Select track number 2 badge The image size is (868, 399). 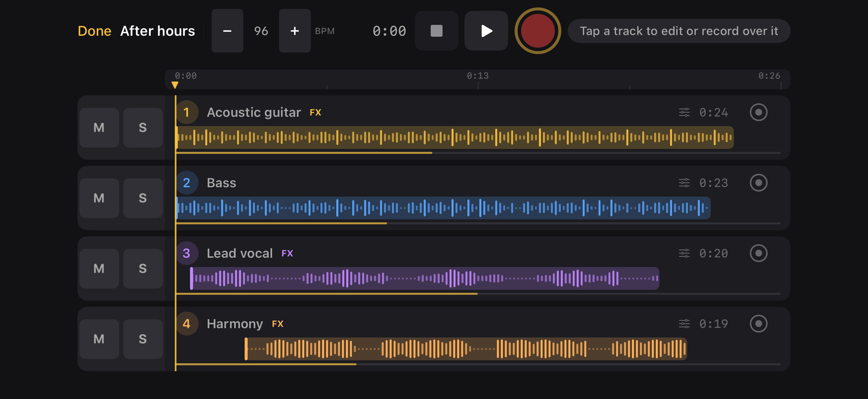click(186, 183)
